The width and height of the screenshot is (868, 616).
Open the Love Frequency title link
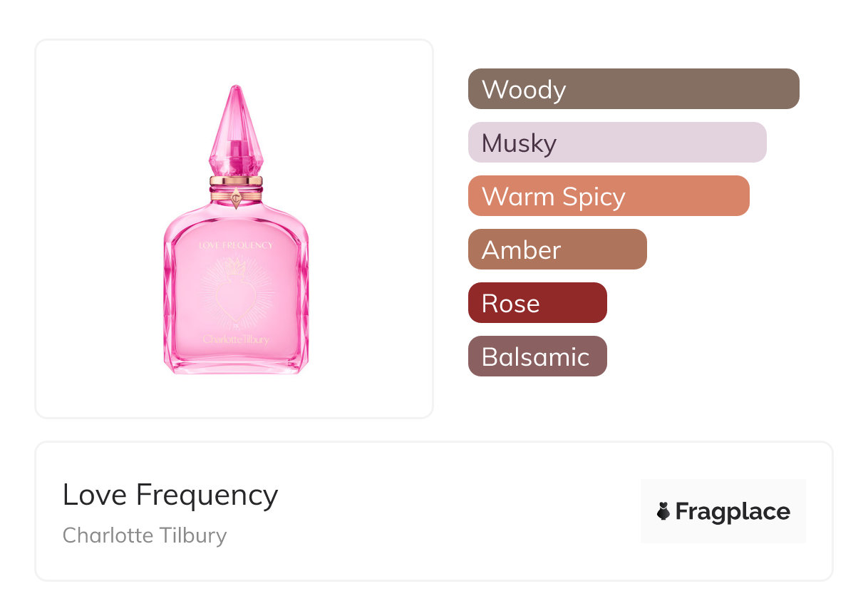click(x=170, y=494)
